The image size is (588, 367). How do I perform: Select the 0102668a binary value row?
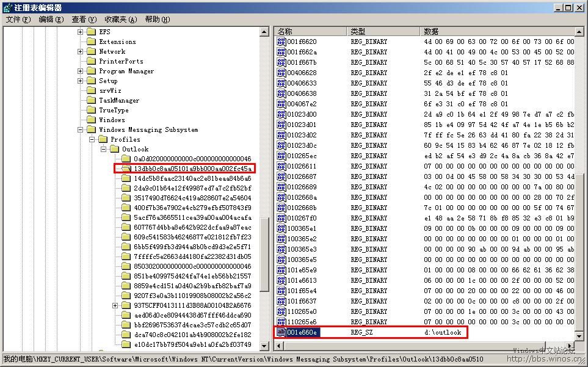pos(302,197)
